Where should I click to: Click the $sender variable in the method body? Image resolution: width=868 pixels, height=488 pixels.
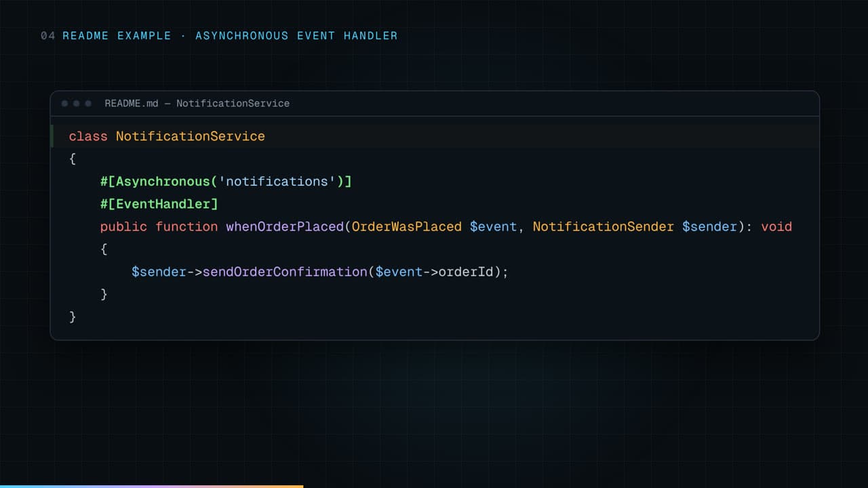pos(159,272)
